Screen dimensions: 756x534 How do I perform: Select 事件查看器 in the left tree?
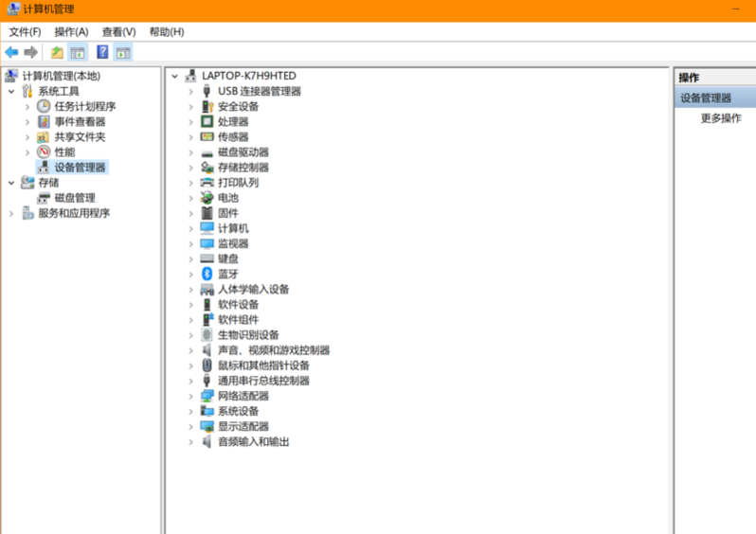coord(80,122)
